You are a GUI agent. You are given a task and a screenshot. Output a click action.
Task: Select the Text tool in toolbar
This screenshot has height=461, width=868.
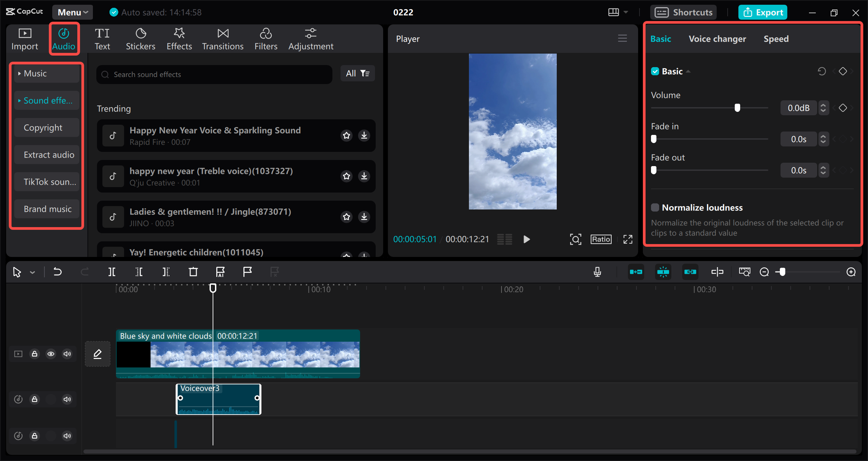[x=102, y=38]
